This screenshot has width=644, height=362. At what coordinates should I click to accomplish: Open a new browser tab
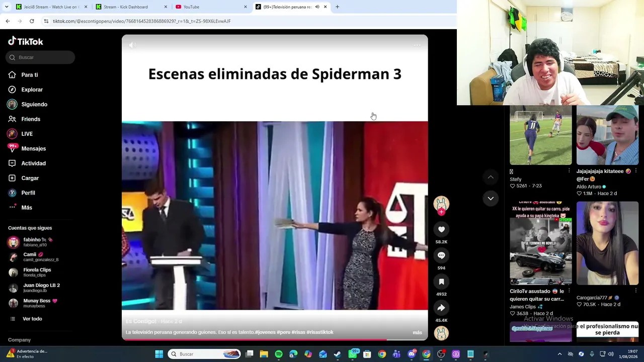pyautogui.click(x=337, y=7)
